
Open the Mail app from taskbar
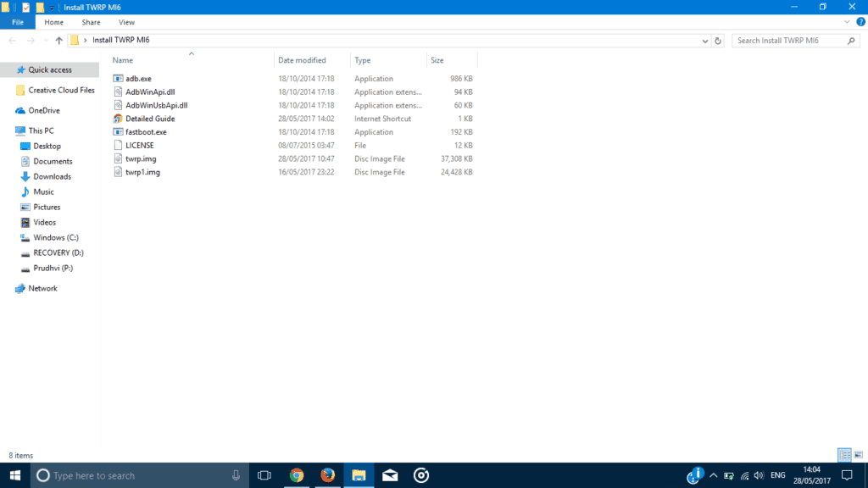[390, 475]
